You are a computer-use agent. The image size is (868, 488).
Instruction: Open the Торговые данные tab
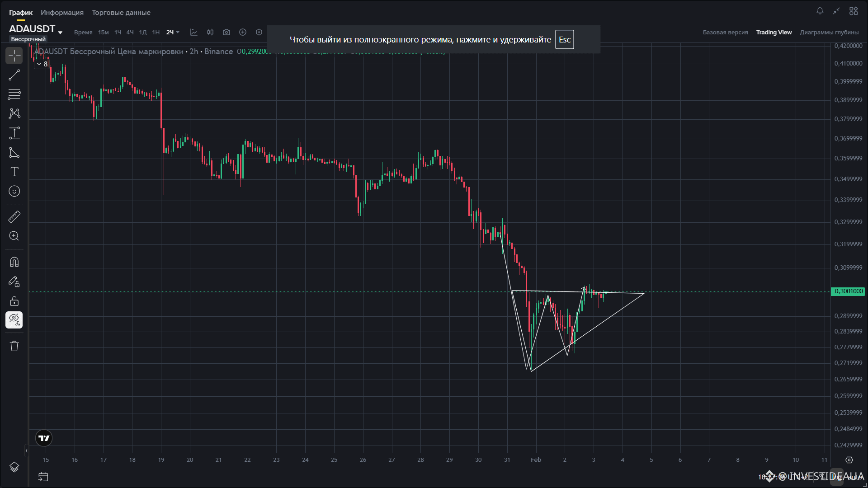point(121,13)
